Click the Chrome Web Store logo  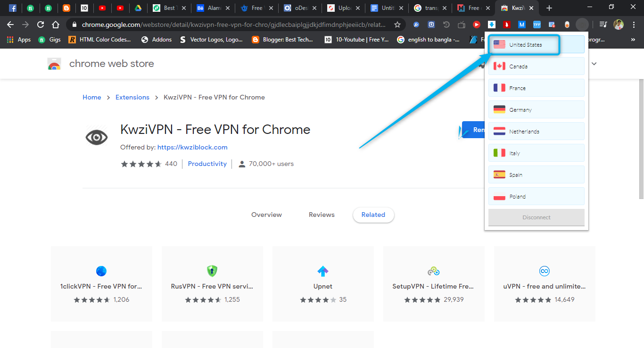(54, 64)
